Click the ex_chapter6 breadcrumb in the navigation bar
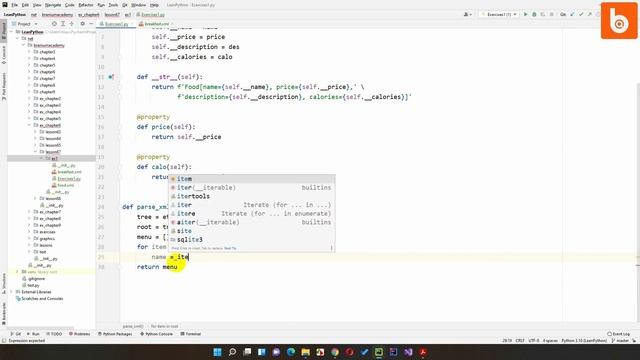Viewport: 640px width, 360px height. pyautogui.click(x=89, y=14)
